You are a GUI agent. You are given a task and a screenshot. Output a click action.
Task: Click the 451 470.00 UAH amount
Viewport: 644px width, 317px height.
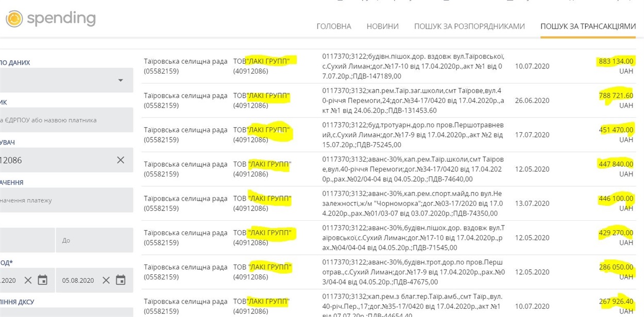click(x=616, y=130)
